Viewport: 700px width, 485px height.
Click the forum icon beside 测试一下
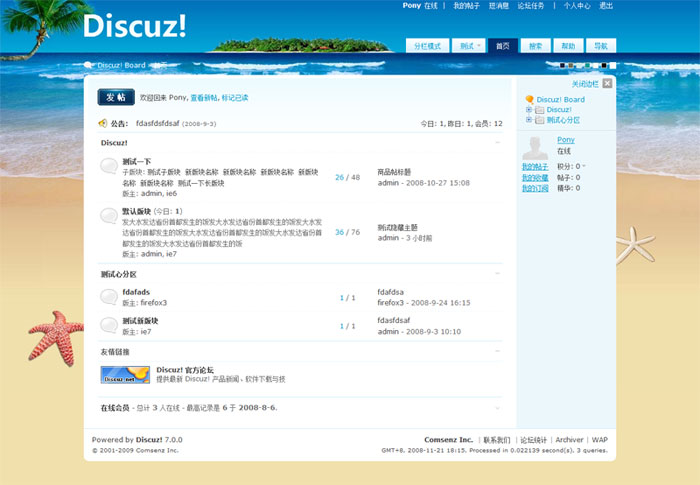(x=108, y=166)
